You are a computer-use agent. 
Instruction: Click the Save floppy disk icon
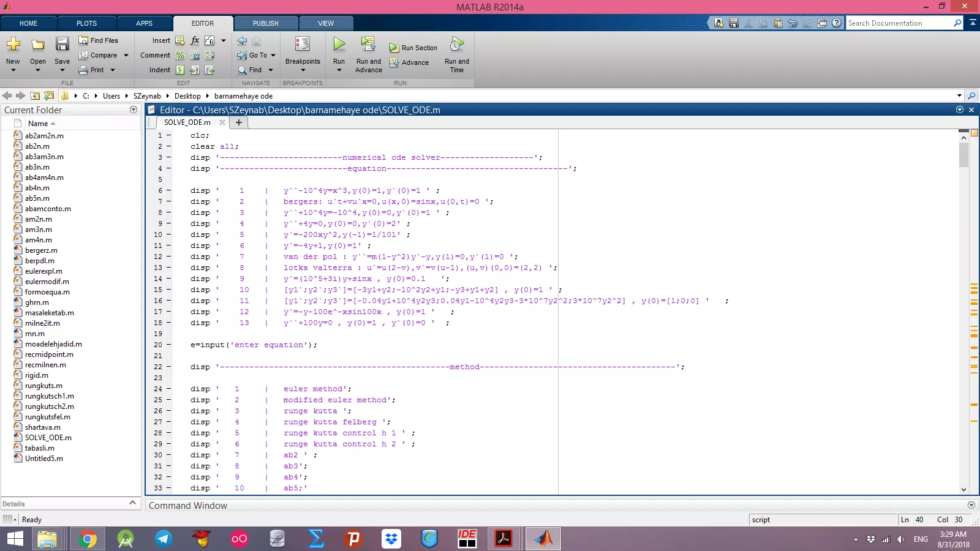tap(62, 44)
